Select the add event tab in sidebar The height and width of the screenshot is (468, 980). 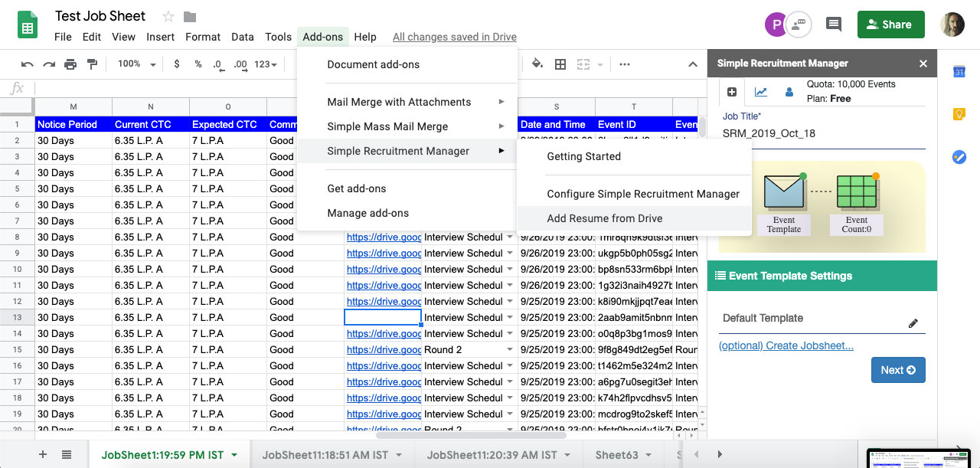click(x=732, y=92)
